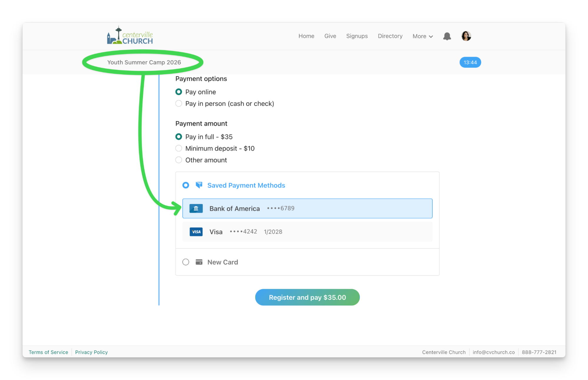
Task: Expand the More menu dropdown
Action: [423, 36]
